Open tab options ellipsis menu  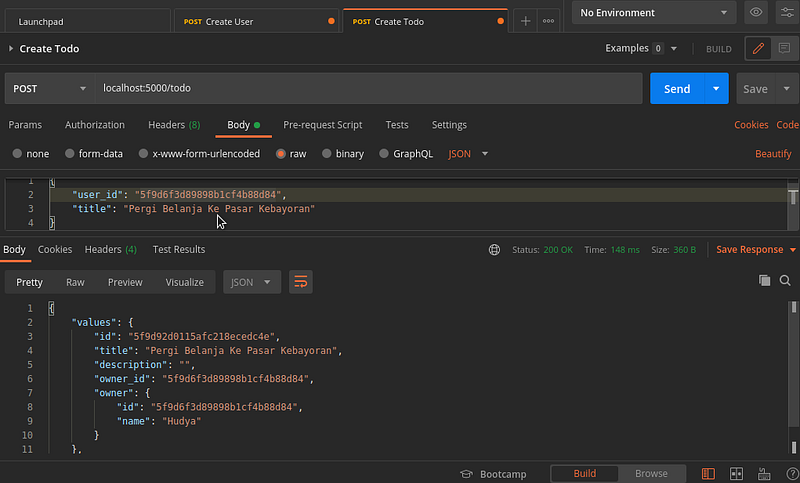[x=548, y=21]
